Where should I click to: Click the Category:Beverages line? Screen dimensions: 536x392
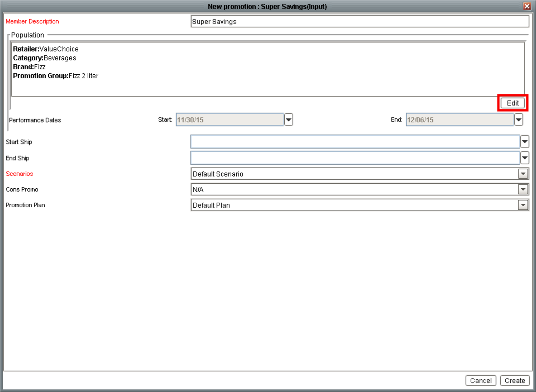point(45,58)
